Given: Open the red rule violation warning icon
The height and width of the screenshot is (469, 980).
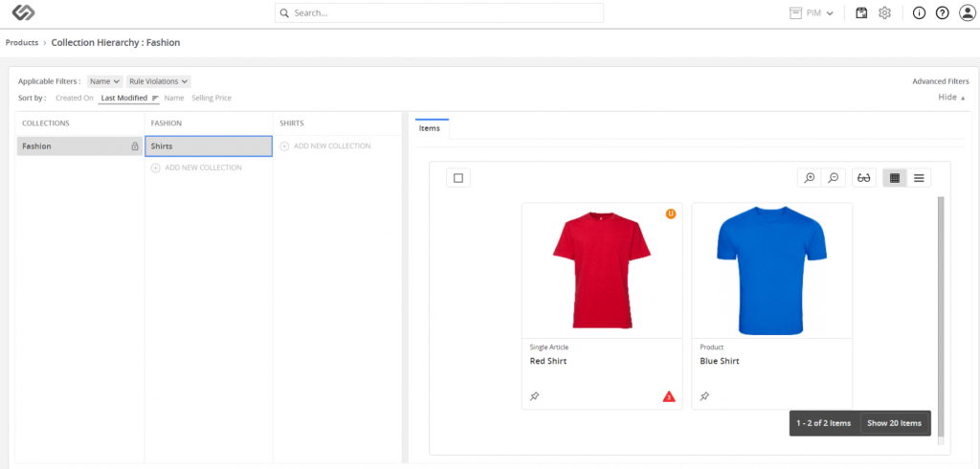Looking at the screenshot, I should tap(669, 396).
